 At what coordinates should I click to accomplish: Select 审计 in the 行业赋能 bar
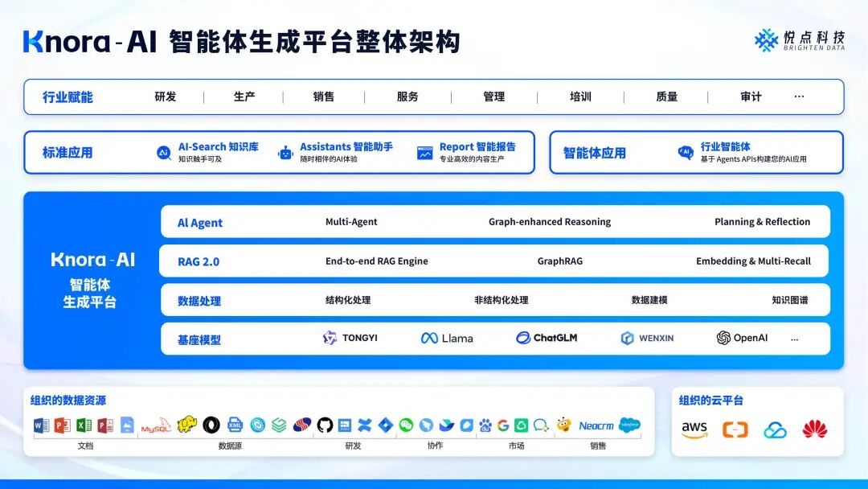(751, 97)
